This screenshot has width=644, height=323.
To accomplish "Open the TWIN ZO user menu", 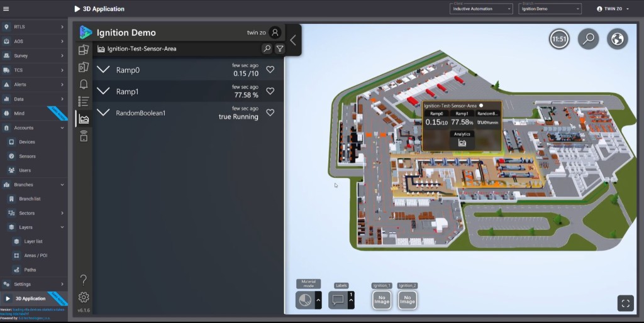I will pyautogui.click(x=613, y=9).
